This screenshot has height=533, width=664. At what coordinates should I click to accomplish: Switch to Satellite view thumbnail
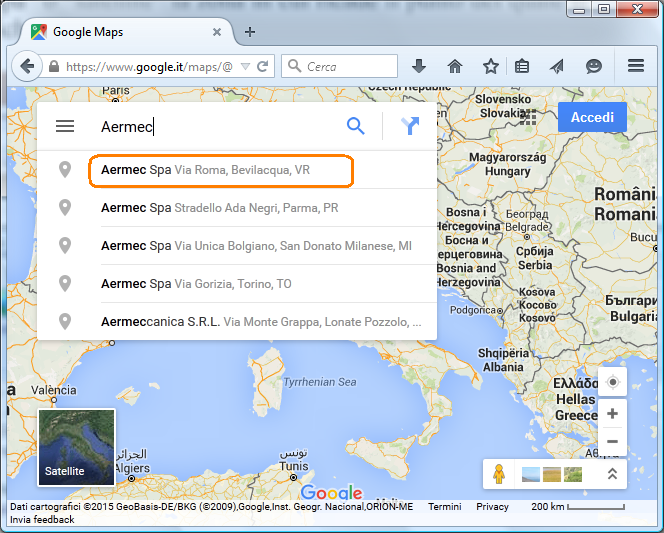pyautogui.click(x=76, y=447)
